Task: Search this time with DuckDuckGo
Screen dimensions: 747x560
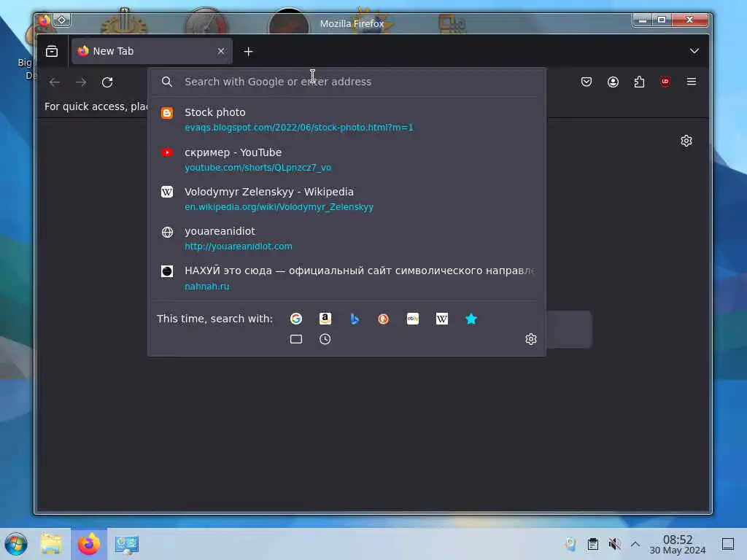Action: [383, 319]
